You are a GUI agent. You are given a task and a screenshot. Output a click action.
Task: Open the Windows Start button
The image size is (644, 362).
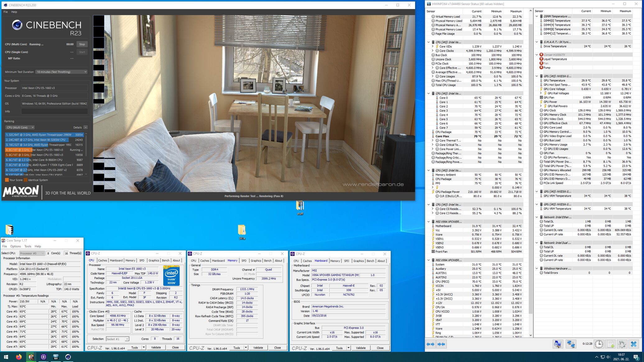pos(6,357)
